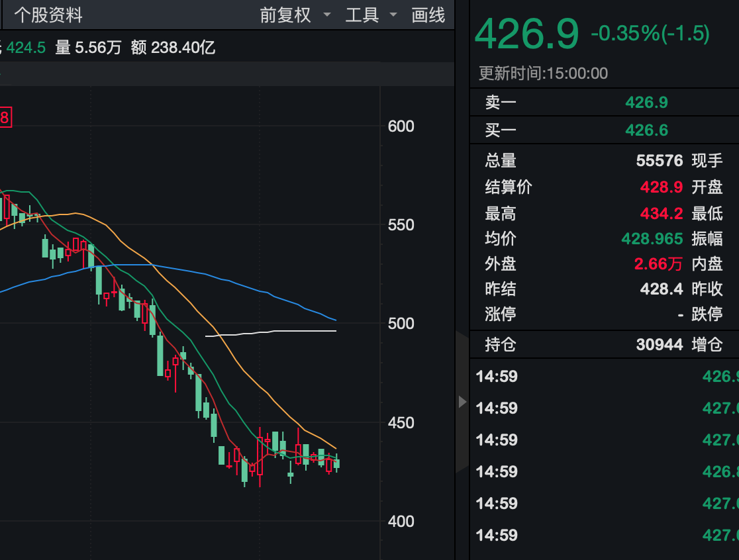Click the 昨结 value 428.4
This screenshot has width=739, height=560.
662,289
